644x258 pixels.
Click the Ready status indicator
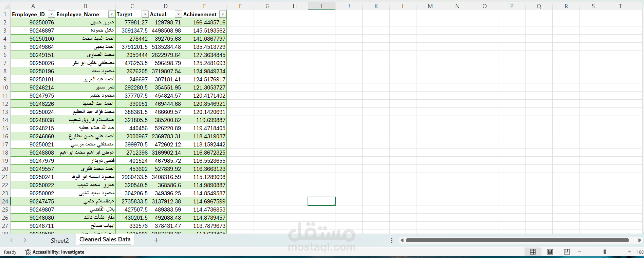10,252
